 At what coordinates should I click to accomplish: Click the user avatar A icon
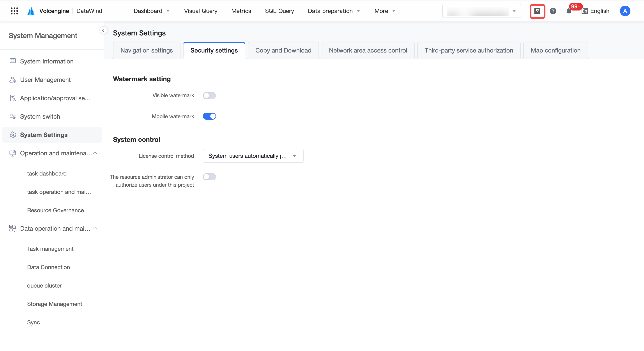(x=625, y=11)
